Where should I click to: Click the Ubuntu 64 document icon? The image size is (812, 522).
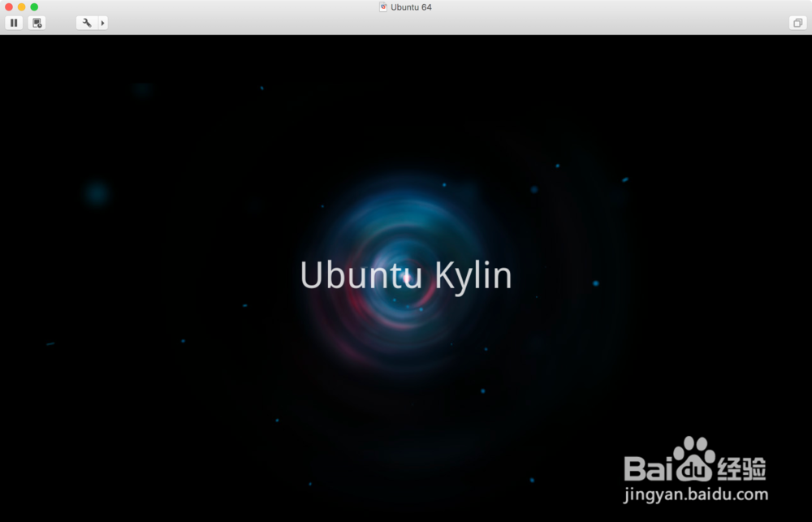click(383, 6)
